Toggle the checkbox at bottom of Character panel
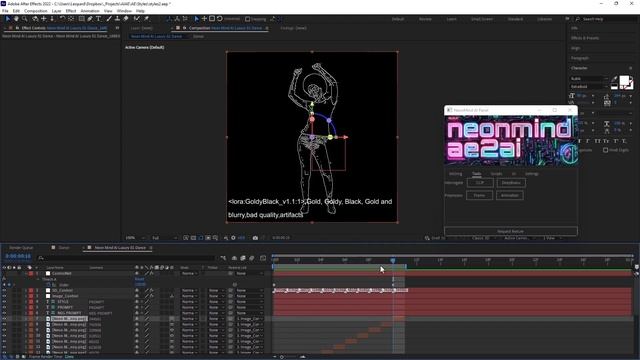Viewport: 640px width, 360px height. tap(606, 150)
